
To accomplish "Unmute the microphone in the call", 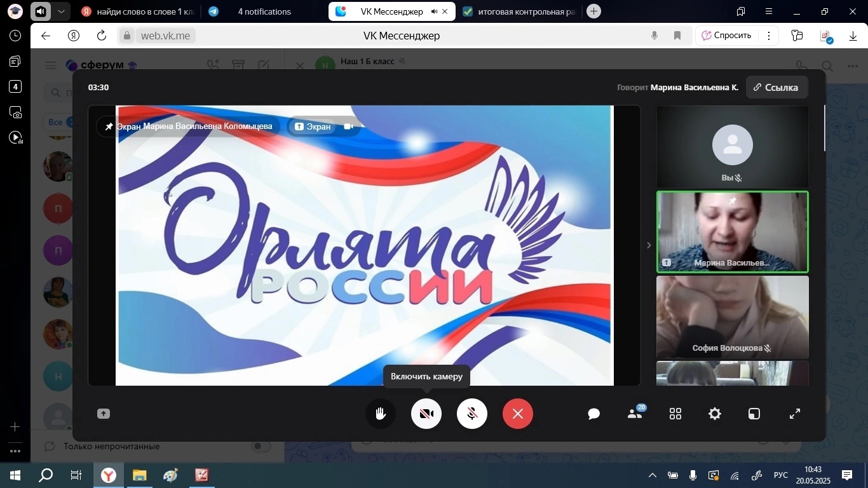I will point(472,414).
